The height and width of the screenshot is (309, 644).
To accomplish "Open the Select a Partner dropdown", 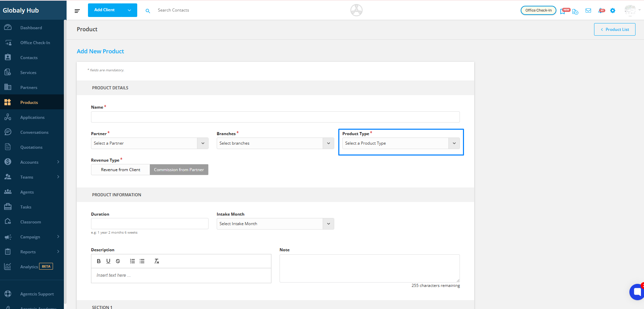I will (149, 143).
